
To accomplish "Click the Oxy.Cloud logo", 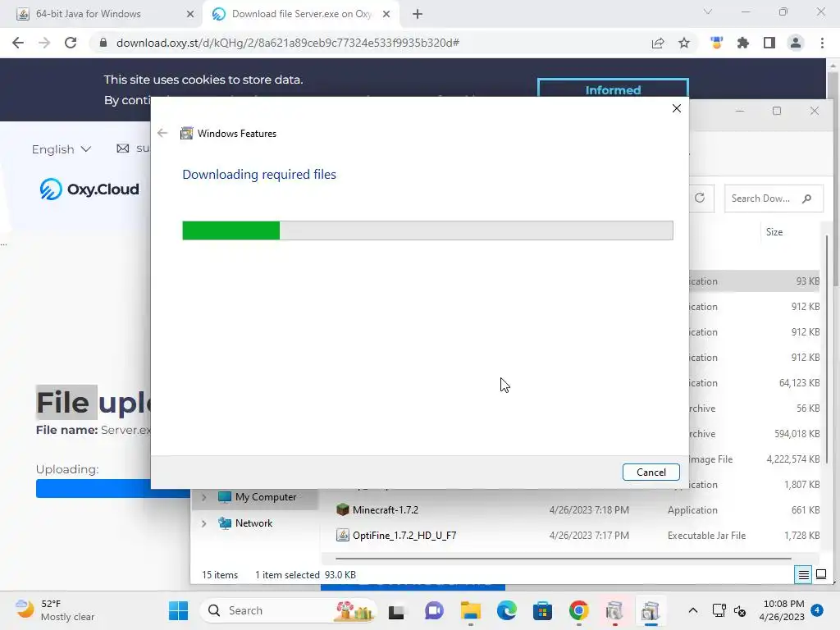I will click(89, 189).
